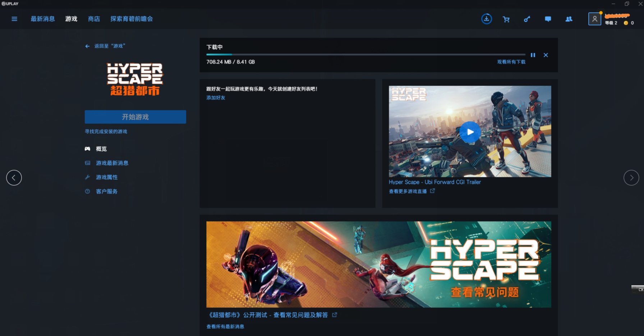
Task: Click the Hyper Scape 超猎都市 logo
Action: pyautogui.click(x=135, y=80)
